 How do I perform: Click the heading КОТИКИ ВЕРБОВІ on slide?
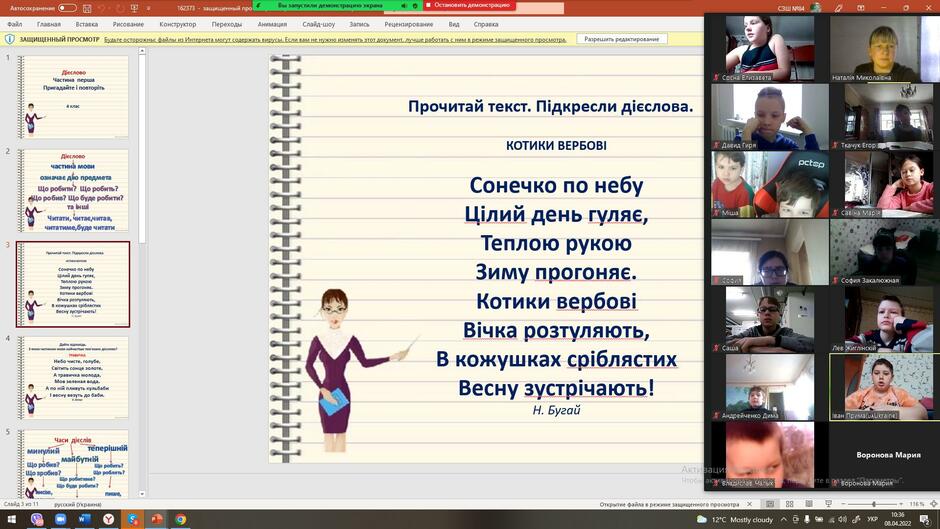[556, 145]
